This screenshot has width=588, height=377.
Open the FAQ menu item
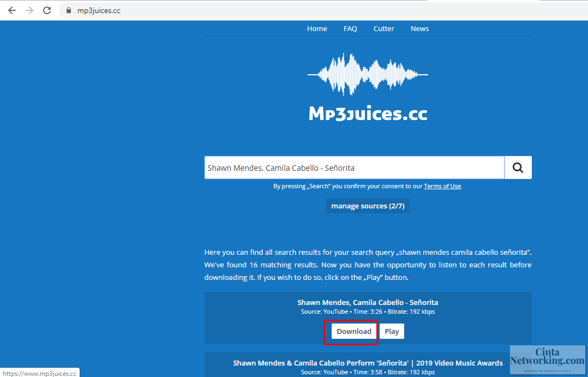350,29
